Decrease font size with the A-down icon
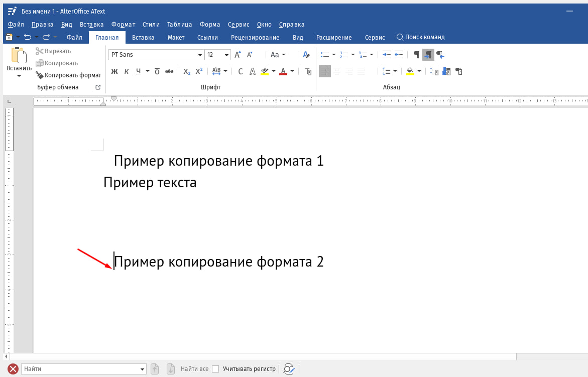This screenshot has height=377, width=588. tap(250, 55)
